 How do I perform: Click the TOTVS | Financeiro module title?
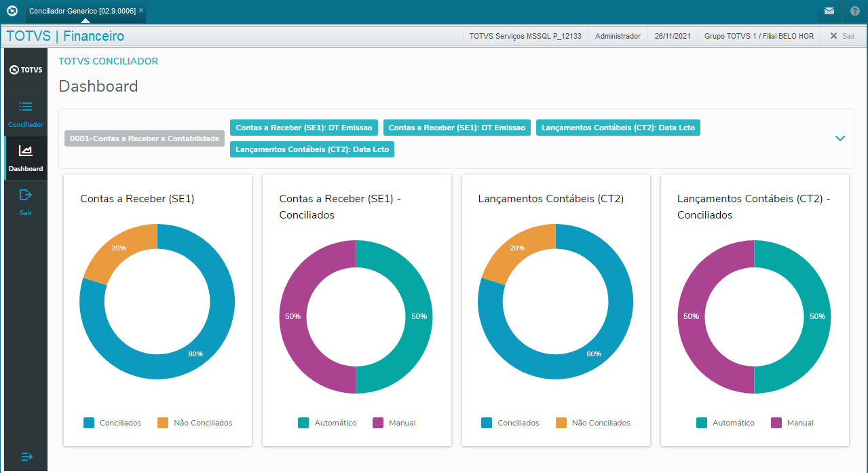[65, 36]
